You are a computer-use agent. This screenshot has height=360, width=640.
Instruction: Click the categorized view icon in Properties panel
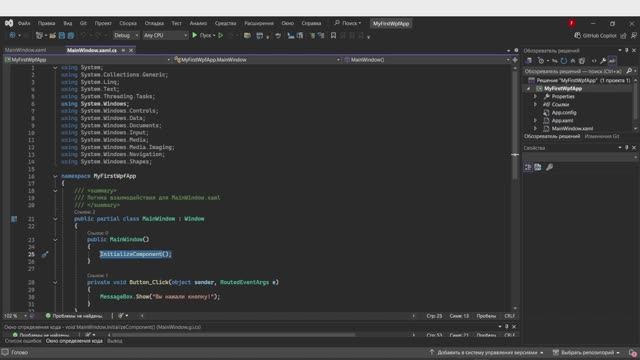pyautogui.click(x=528, y=167)
